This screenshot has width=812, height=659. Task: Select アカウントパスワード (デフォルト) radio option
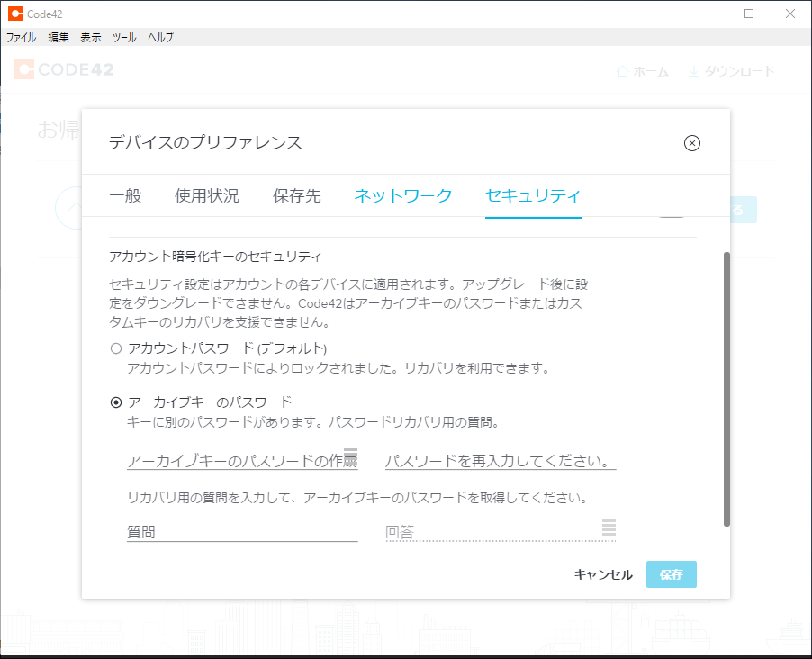pos(116,348)
